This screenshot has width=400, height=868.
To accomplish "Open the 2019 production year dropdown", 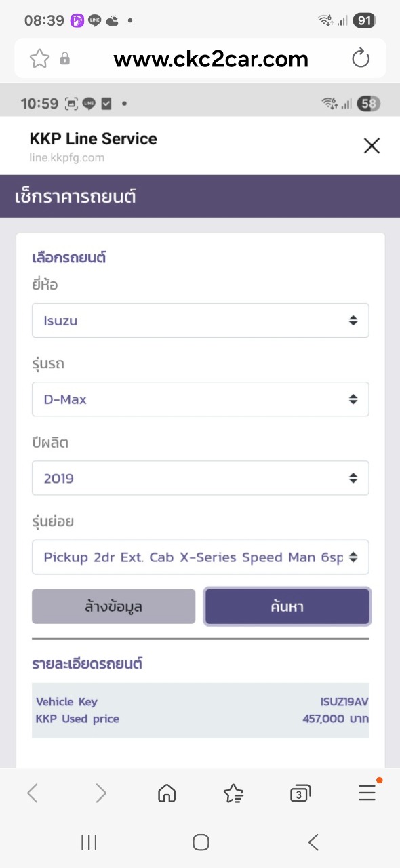I will pos(201,478).
